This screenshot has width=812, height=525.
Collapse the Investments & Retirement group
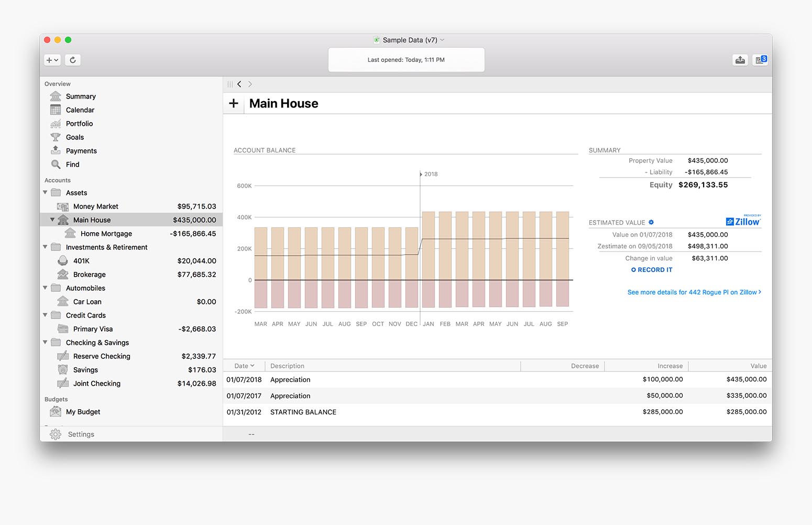[45, 247]
